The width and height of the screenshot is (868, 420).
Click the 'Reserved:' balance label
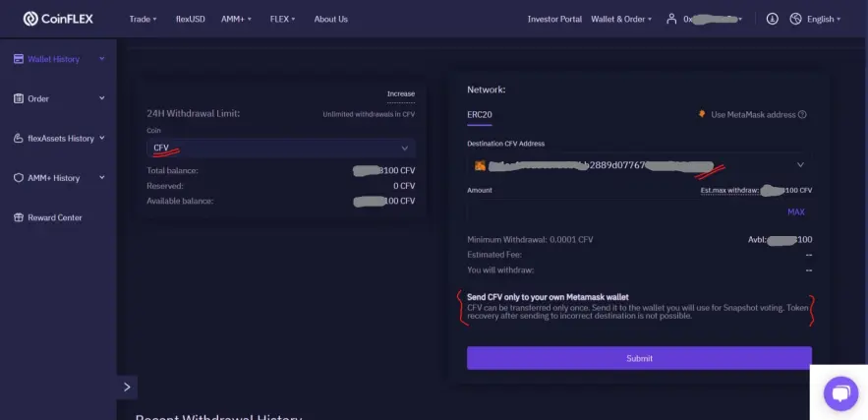pyautogui.click(x=165, y=186)
